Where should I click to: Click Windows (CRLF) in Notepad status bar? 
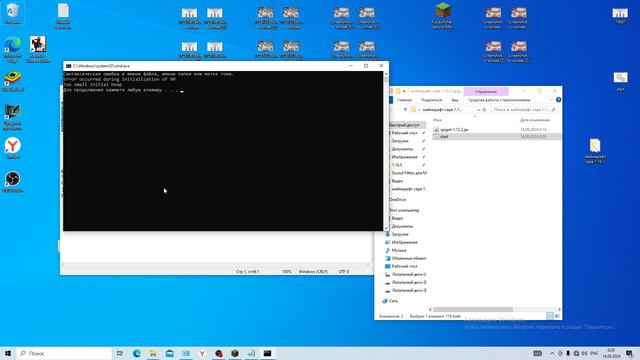[x=313, y=271]
